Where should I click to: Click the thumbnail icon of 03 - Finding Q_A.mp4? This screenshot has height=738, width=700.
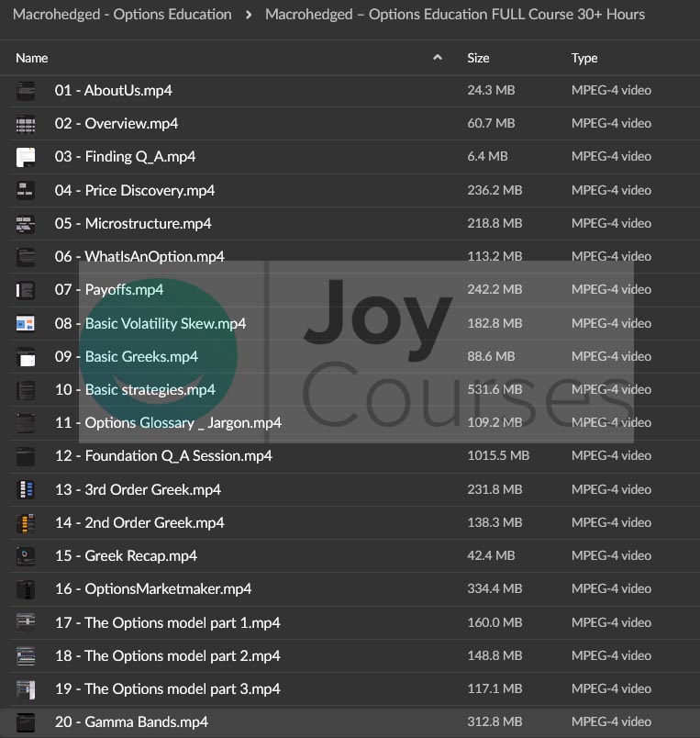tap(26, 157)
